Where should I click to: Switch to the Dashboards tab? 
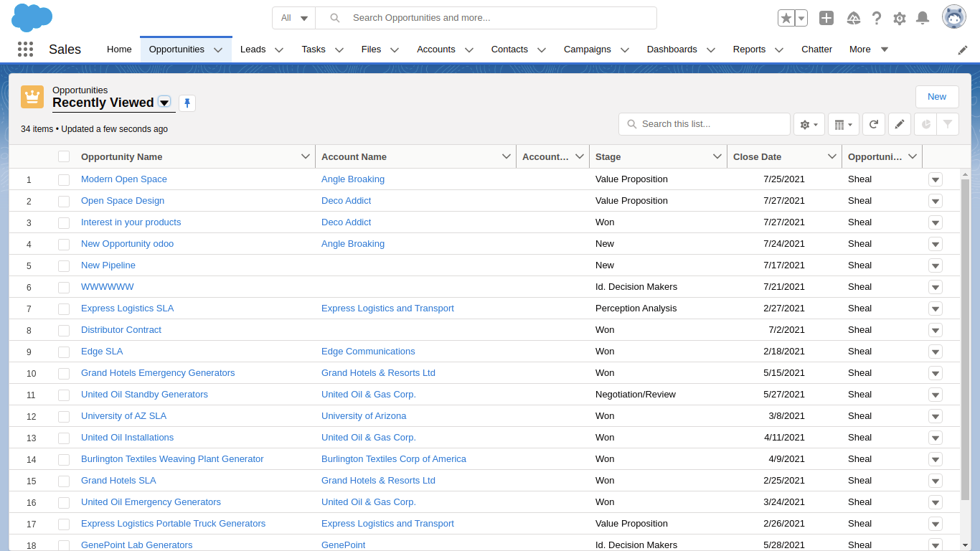point(672,50)
